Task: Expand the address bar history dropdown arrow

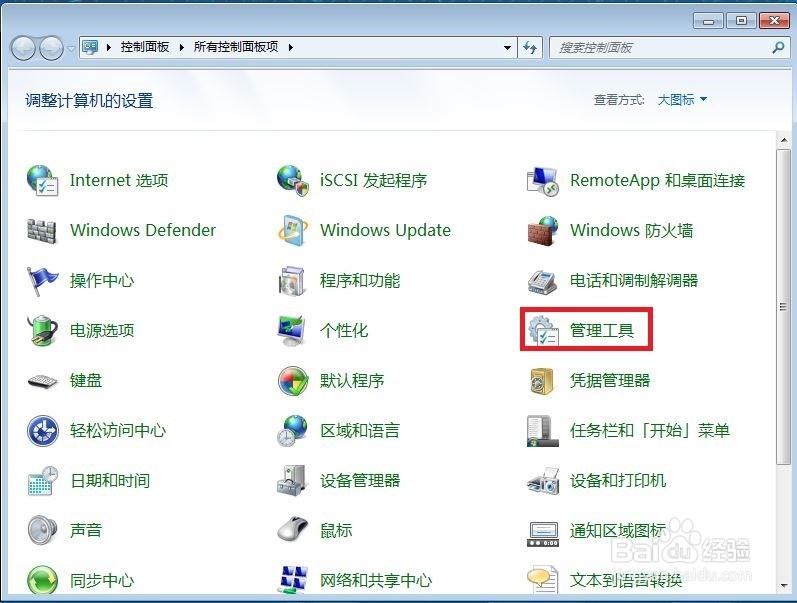Action: [x=507, y=48]
